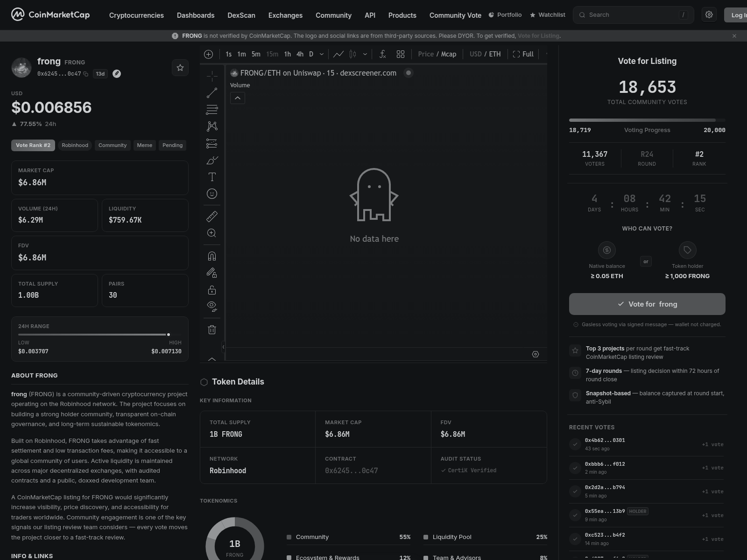This screenshot has height=560, width=747.
Task: Select the ruler measure tool
Action: click(x=212, y=216)
